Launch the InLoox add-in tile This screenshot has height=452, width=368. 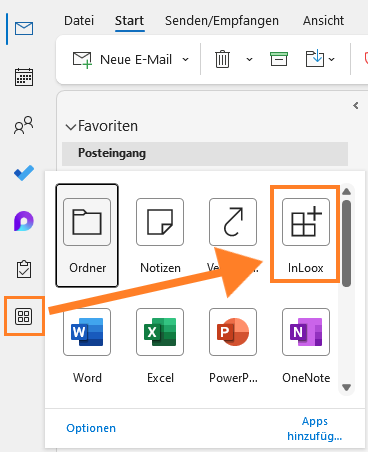[x=306, y=235]
